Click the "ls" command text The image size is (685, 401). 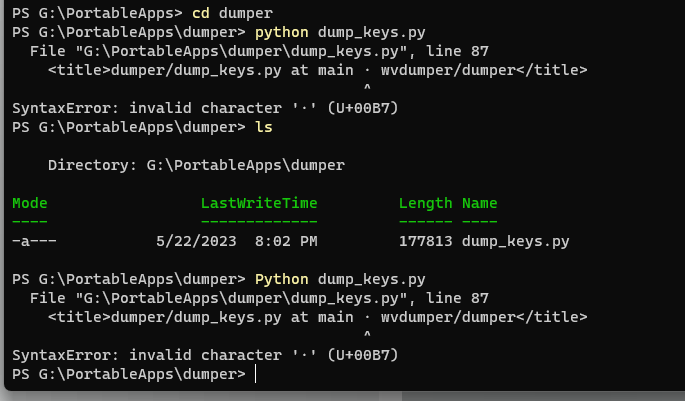[264, 128]
